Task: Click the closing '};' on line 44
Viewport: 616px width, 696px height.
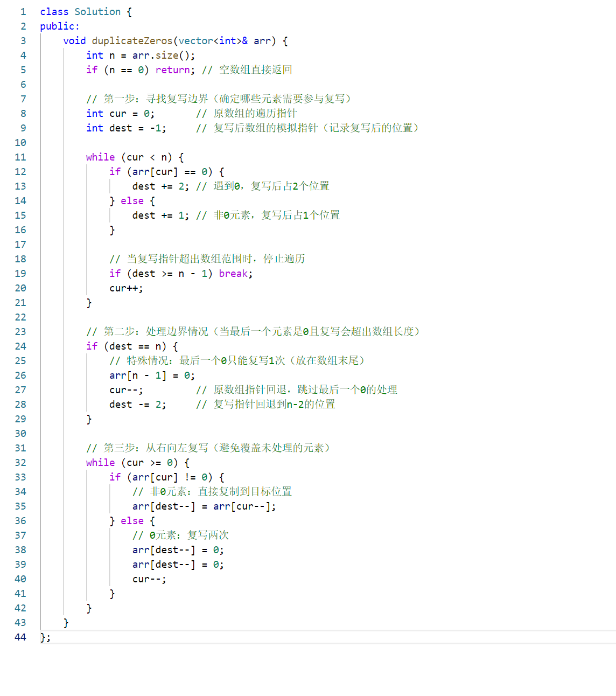Action: click(x=46, y=637)
